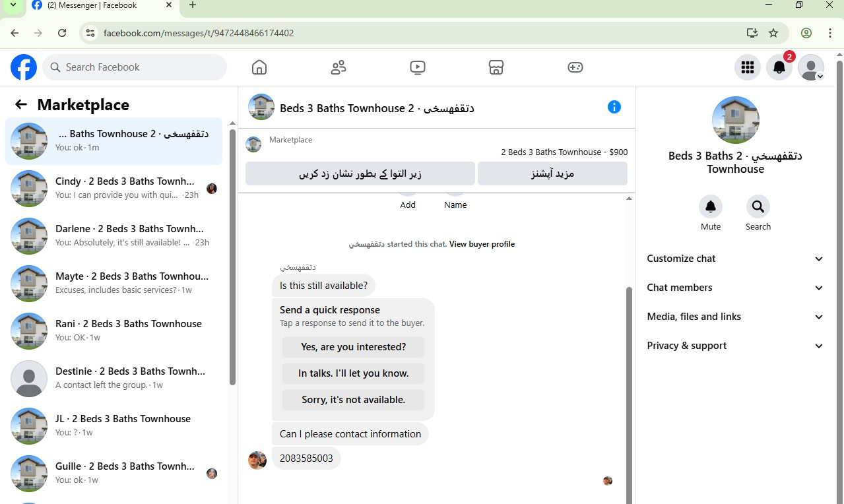Open JL's townhouse conversation
The width and height of the screenshot is (844, 504).
click(114, 426)
